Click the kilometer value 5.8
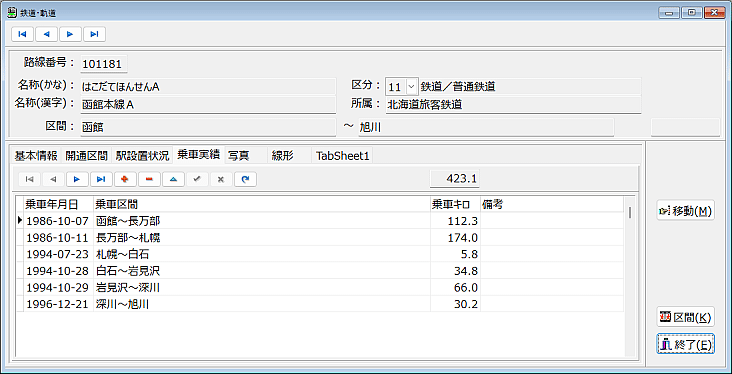The height and width of the screenshot is (374, 732). click(x=455, y=254)
